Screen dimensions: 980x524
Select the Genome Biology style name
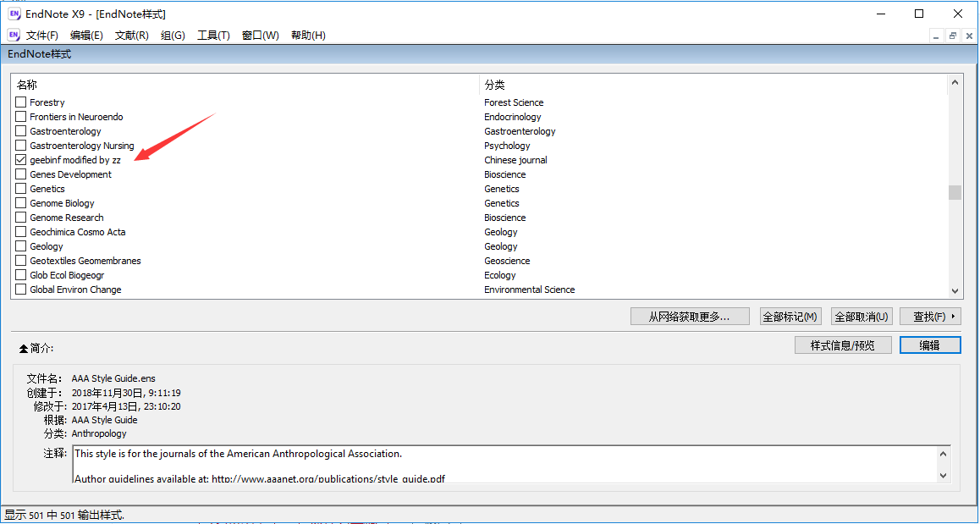pos(62,203)
